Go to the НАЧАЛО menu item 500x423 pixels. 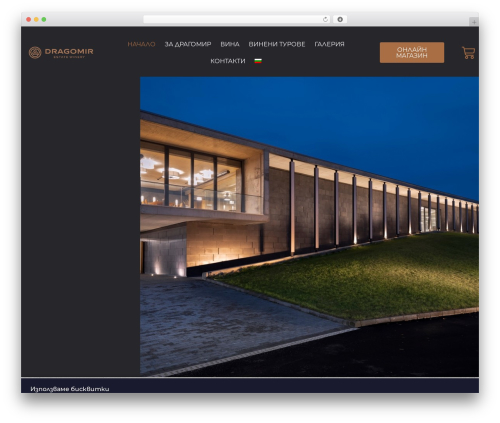coord(141,44)
